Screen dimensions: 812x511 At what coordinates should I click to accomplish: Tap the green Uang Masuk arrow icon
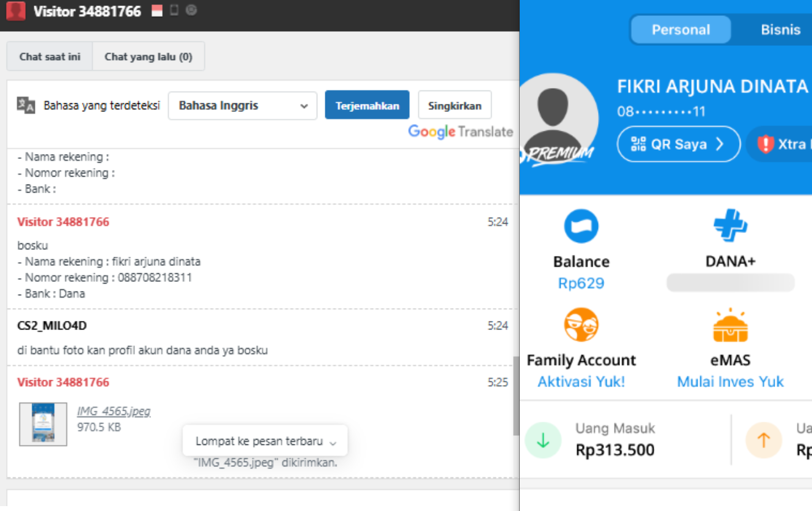(x=543, y=440)
